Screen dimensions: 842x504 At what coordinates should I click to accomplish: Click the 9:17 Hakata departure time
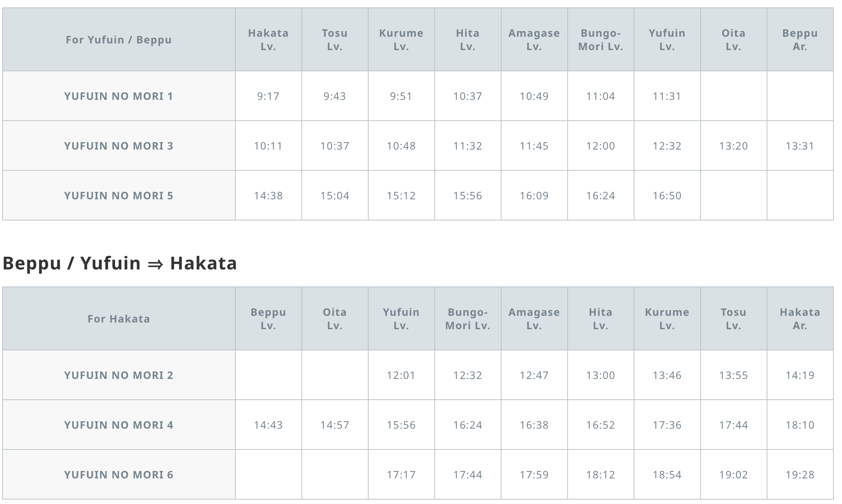pos(268,96)
